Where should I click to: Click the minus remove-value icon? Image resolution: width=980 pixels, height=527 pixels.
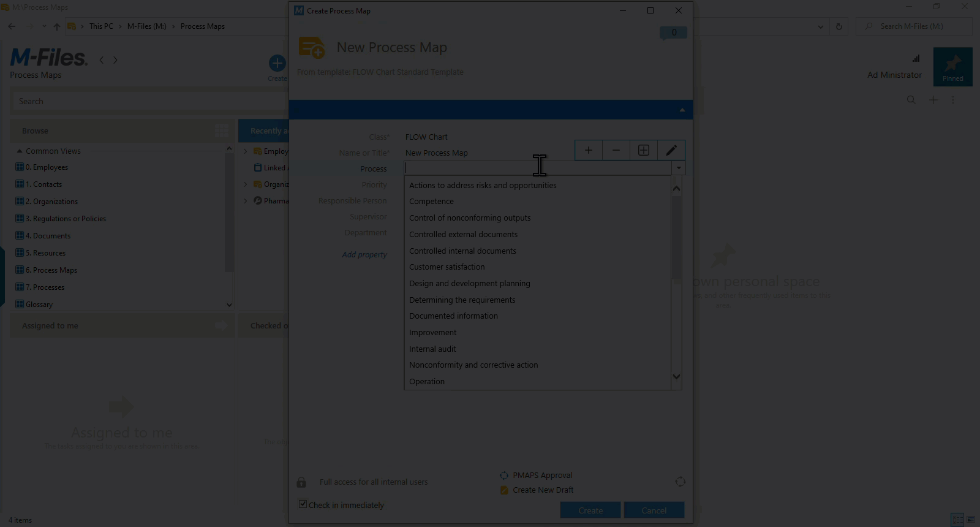(x=616, y=150)
